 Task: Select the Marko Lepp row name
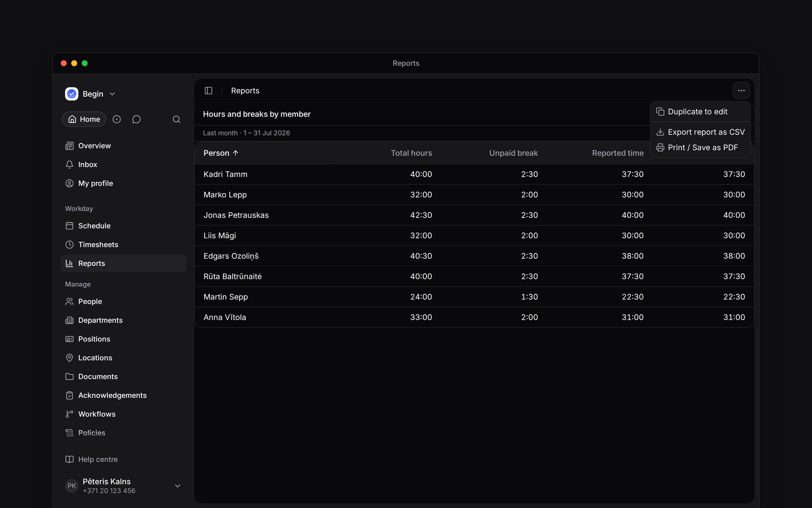[225, 195]
